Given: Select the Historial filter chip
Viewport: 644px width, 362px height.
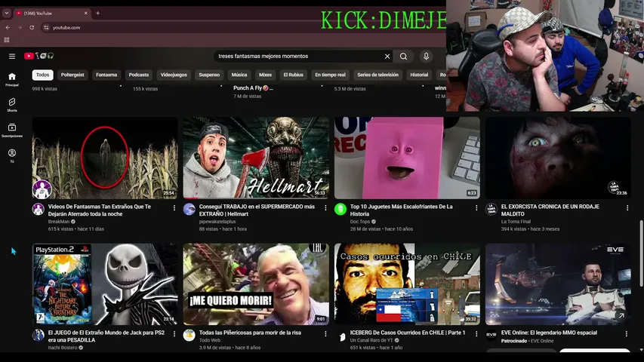Looking at the screenshot, I should coord(419,75).
